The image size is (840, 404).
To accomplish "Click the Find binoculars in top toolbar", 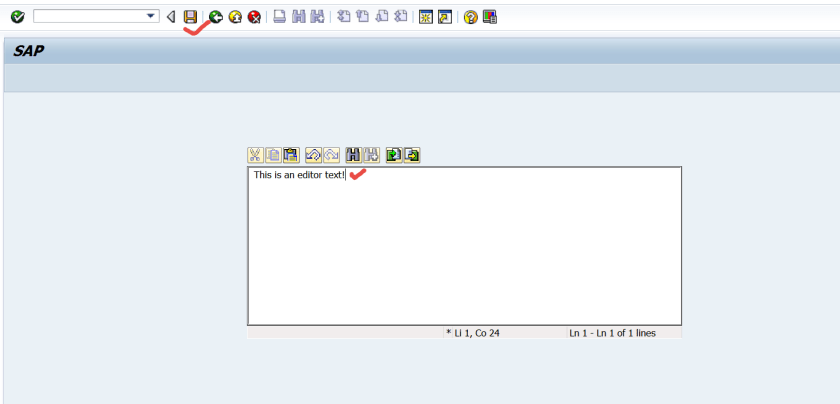I will [x=299, y=17].
